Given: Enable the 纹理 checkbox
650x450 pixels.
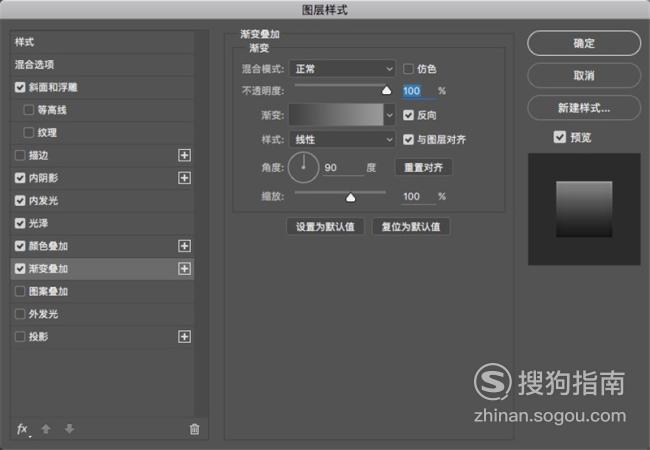Looking at the screenshot, I should (29, 133).
